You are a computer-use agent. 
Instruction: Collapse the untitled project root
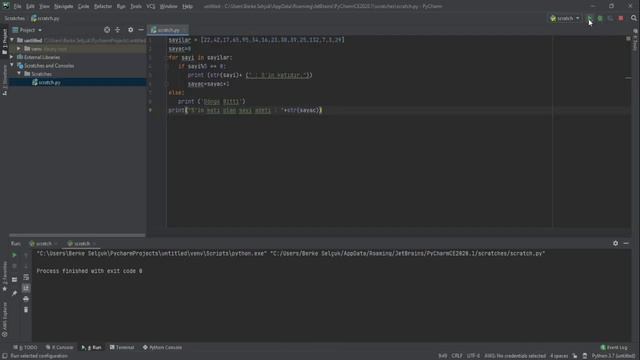(x=12, y=40)
